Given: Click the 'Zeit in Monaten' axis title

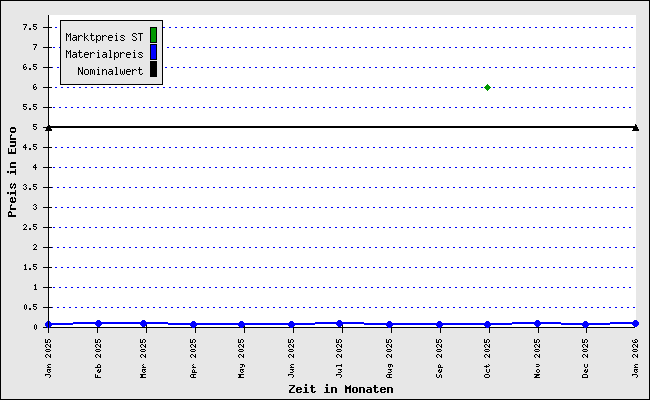Looking at the screenshot, I should [340, 389].
